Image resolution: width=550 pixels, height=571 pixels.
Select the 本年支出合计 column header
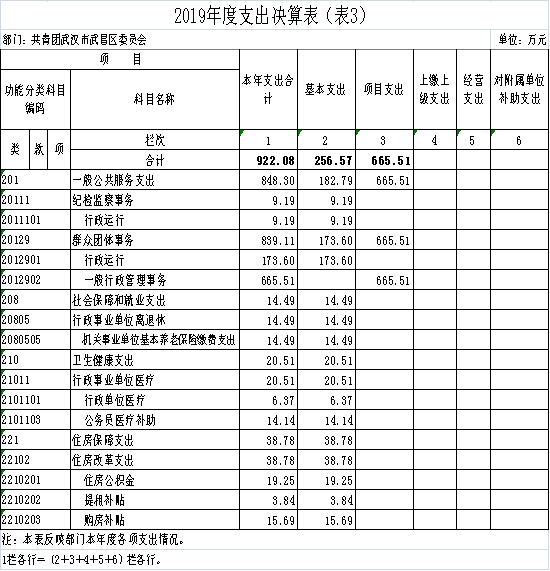coord(268,90)
